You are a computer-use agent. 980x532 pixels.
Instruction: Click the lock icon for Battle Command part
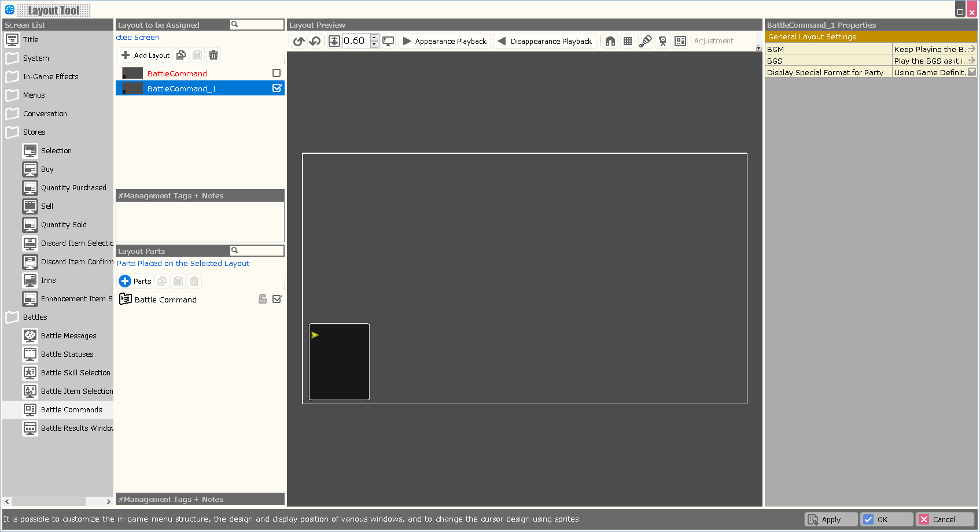(263, 299)
